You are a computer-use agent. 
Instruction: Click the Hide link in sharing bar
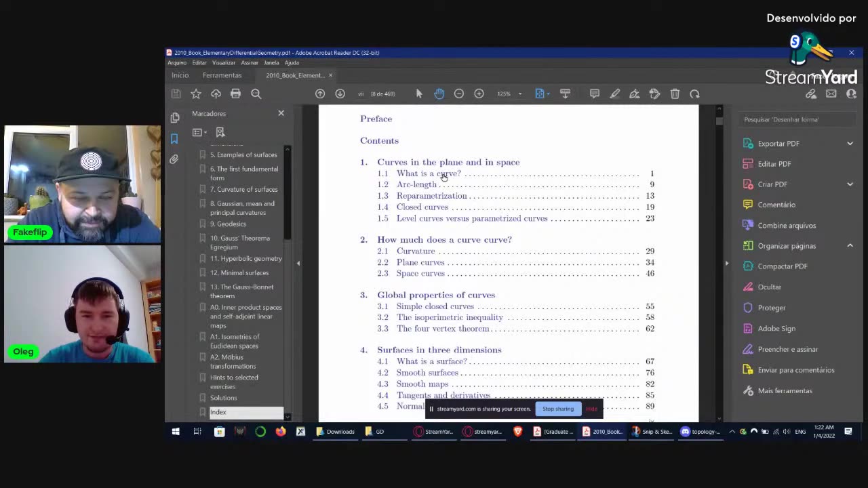pos(591,409)
